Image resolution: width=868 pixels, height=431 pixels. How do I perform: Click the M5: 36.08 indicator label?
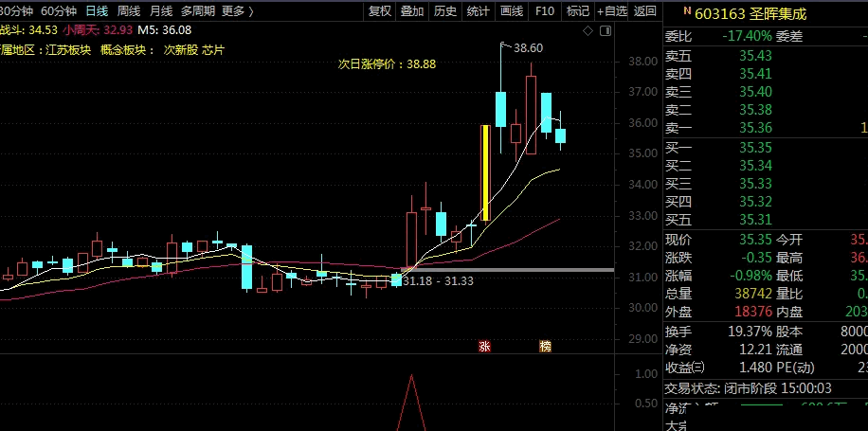(165, 30)
